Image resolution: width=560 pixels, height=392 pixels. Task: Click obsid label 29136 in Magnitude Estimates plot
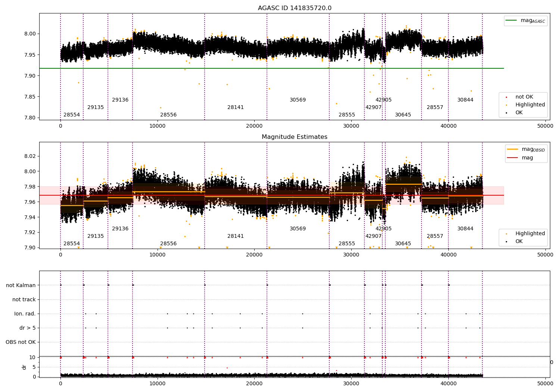point(120,229)
